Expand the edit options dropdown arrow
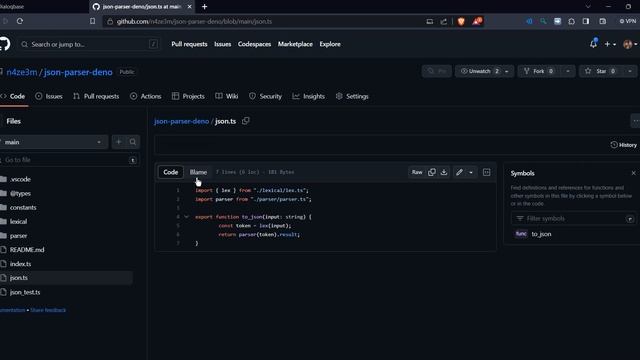This screenshot has height=360, width=640. [x=471, y=172]
